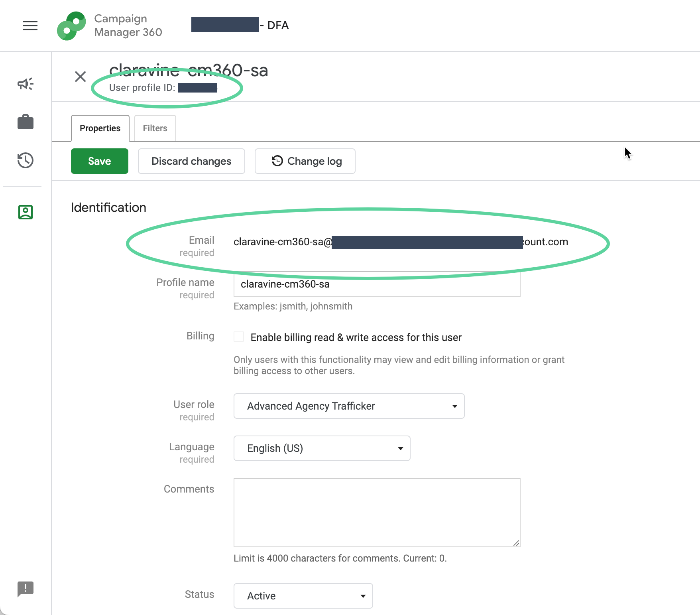Expand the Language dropdown
Screen dimensions: 700x615
(x=322, y=448)
